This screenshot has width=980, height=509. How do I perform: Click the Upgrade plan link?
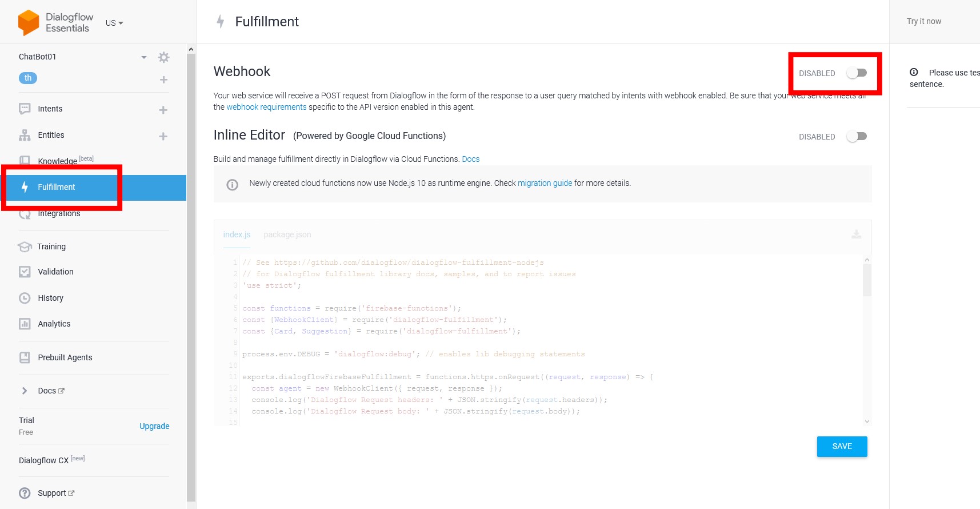[154, 426]
